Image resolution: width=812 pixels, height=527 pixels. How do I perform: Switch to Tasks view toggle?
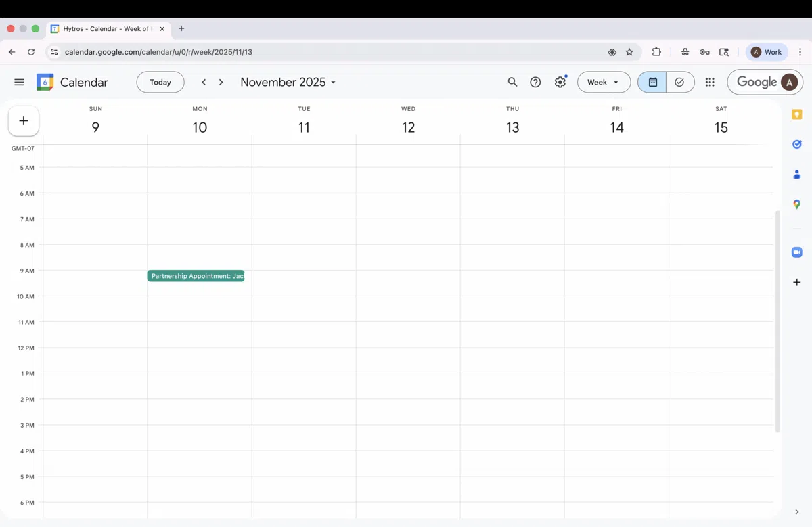(x=680, y=82)
